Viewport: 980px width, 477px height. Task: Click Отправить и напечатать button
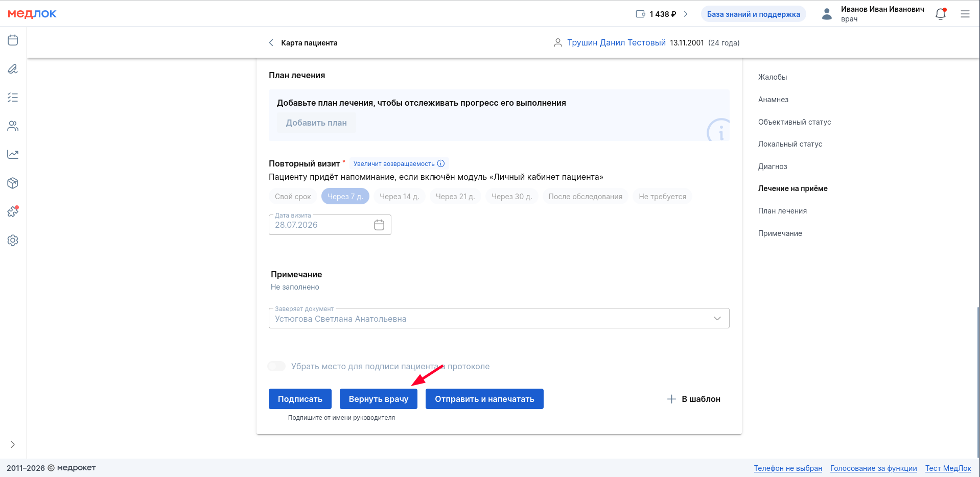(x=484, y=399)
